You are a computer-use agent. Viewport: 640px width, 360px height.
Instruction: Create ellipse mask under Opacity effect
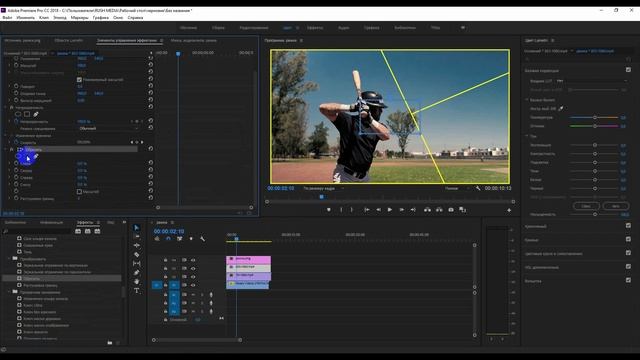tap(18, 114)
